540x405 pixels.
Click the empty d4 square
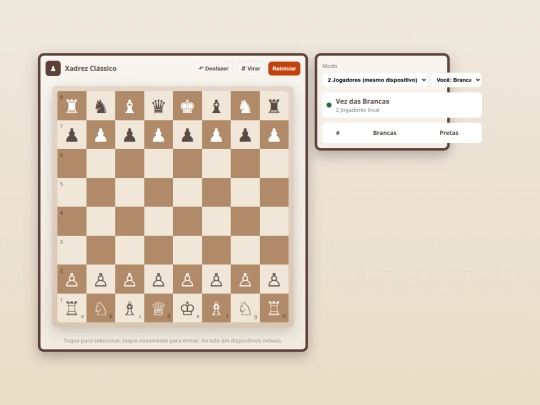pyautogui.click(x=158, y=221)
